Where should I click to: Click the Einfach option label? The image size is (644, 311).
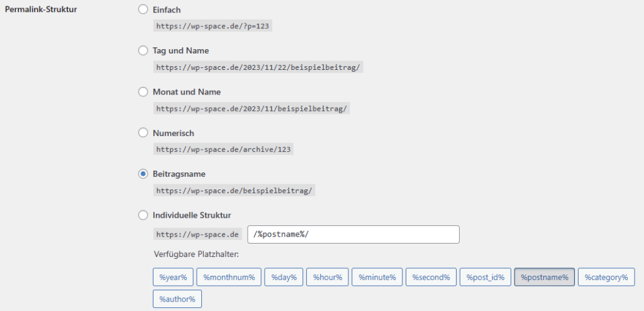point(166,9)
